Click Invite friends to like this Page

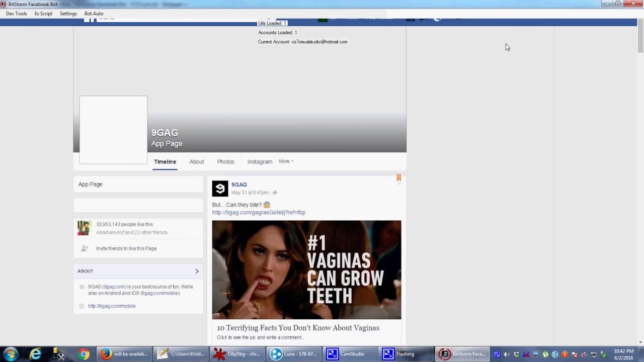126,248
